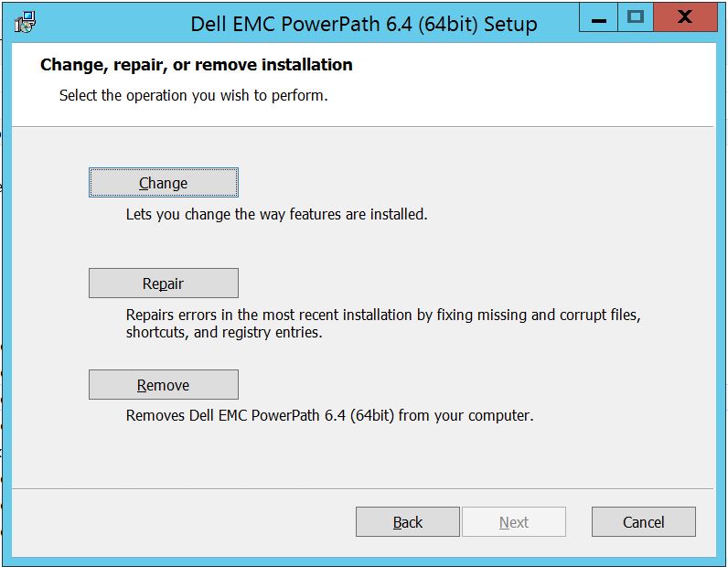Click 'Select the operation you wish to perform' text

(x=193, y=95)
